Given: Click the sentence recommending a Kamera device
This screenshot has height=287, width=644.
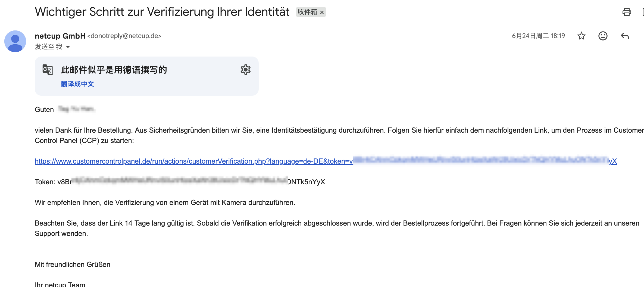Looking at the screenshot, I should tap(165, 202).
